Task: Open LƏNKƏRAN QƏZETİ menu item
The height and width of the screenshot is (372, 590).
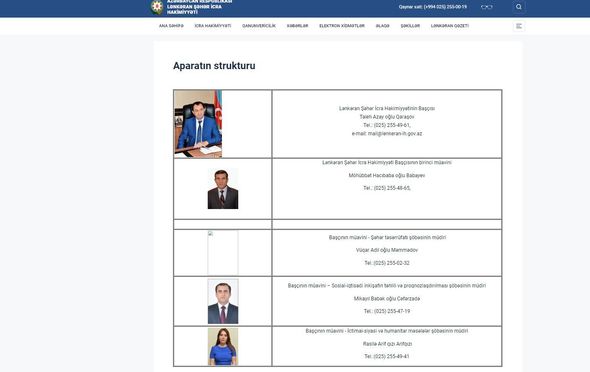Action: coord(450,26)
